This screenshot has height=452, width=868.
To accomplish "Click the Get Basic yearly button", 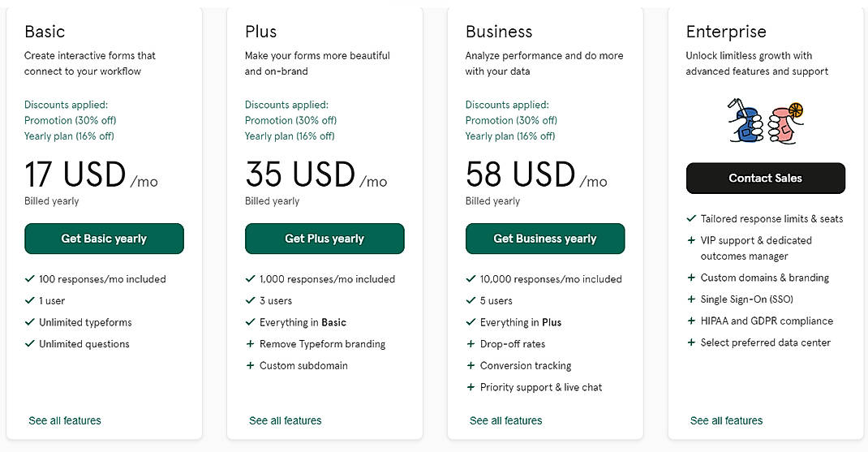I will point(104,239).
